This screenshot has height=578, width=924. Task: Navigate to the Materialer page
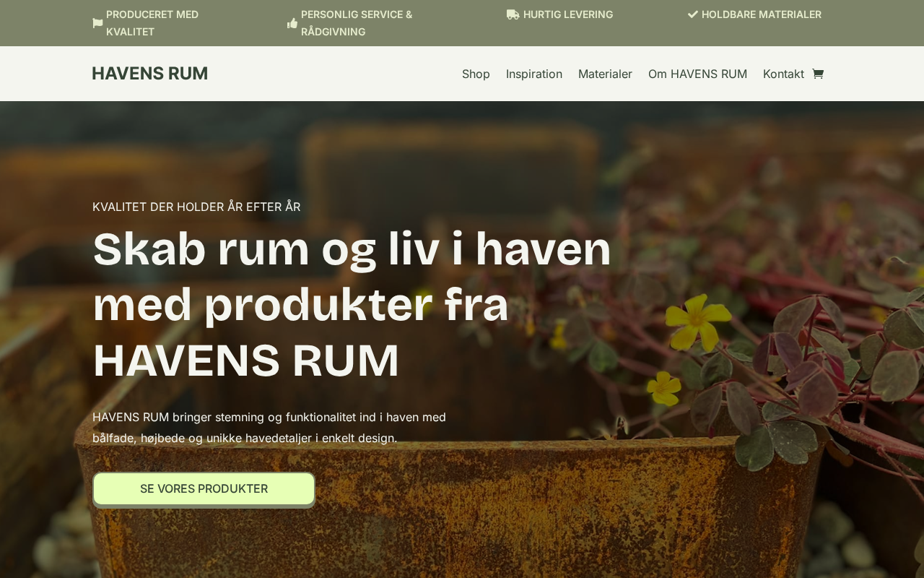[605, 74]
